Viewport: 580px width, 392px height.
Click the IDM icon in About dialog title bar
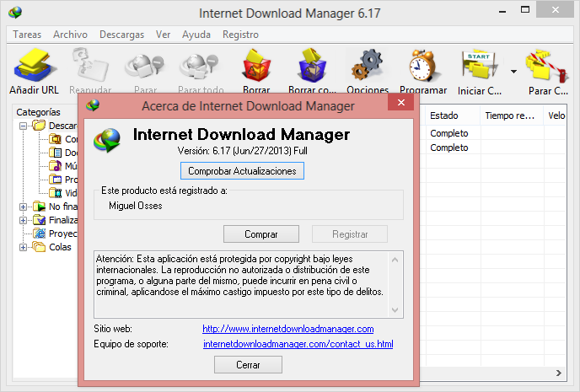click(x=93, y=105)
